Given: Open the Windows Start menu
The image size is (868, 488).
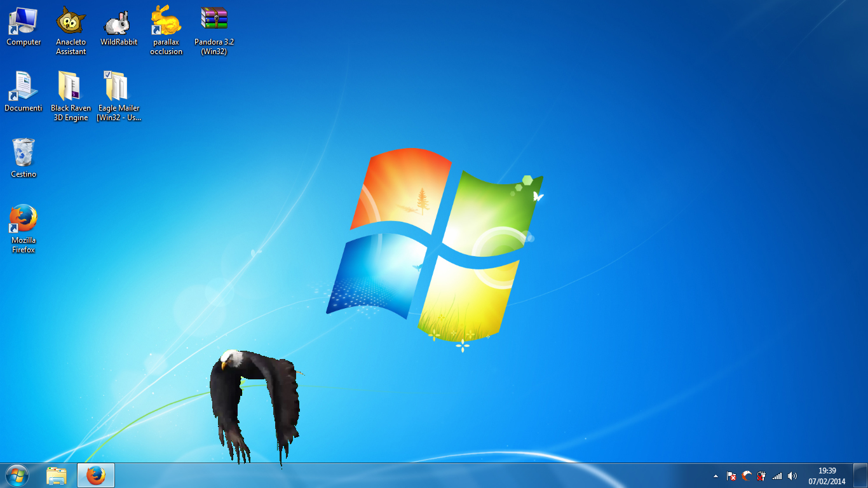Looking at the screenshot, I should [17, 475].
